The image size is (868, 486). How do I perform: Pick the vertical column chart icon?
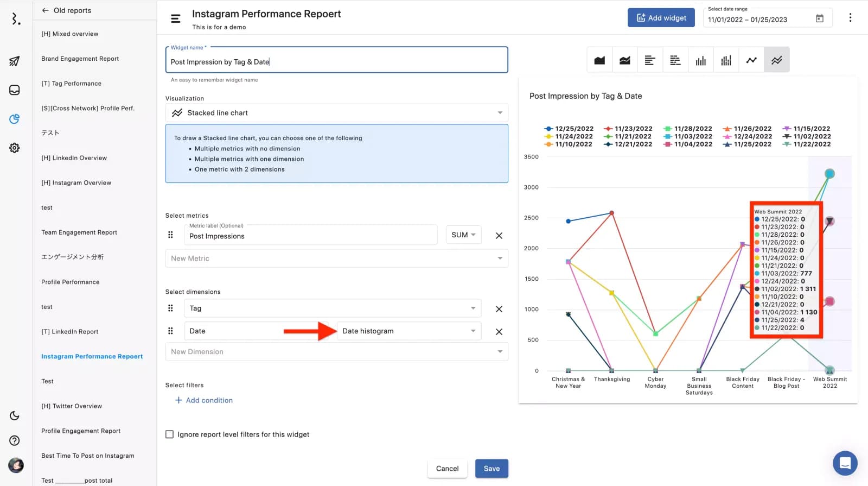(701, 60)
